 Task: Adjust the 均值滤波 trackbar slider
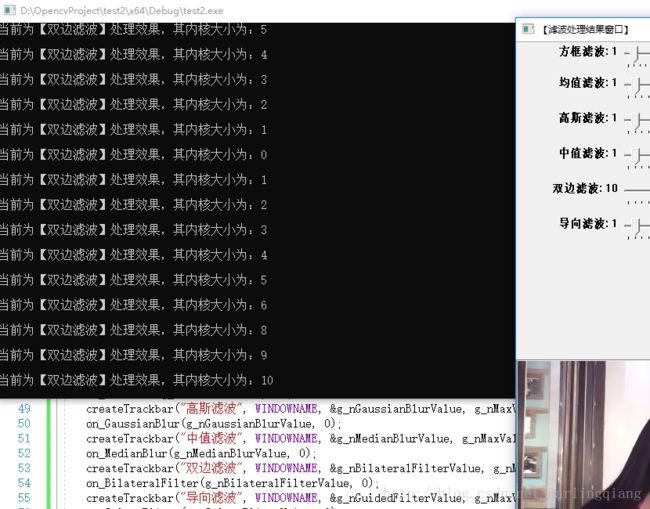(637, 87)
